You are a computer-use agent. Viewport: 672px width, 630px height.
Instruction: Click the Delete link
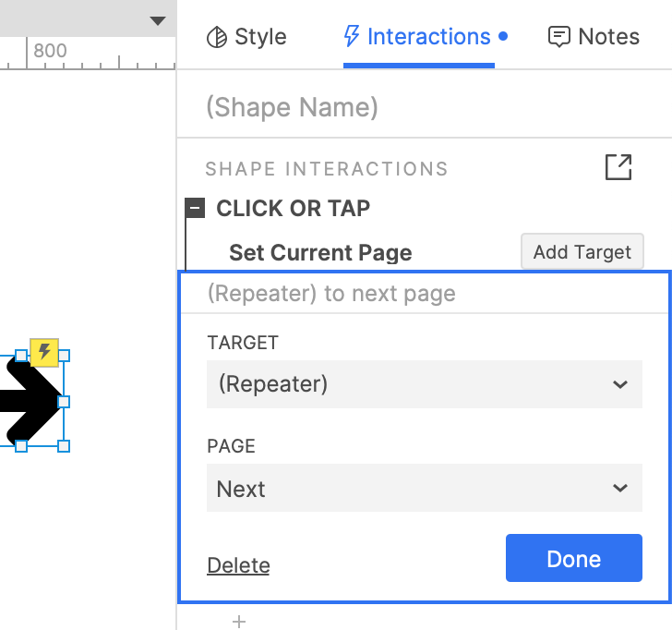pos(238,565)
